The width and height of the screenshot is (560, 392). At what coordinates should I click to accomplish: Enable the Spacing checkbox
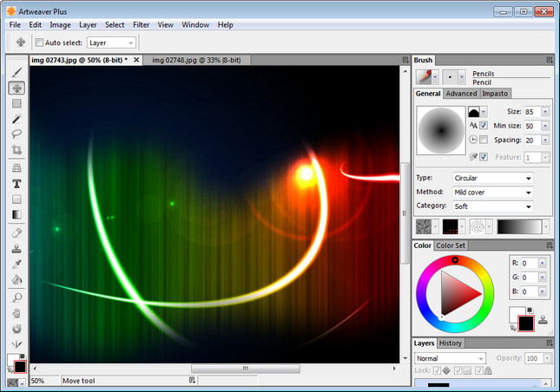[x=484, y=140]
